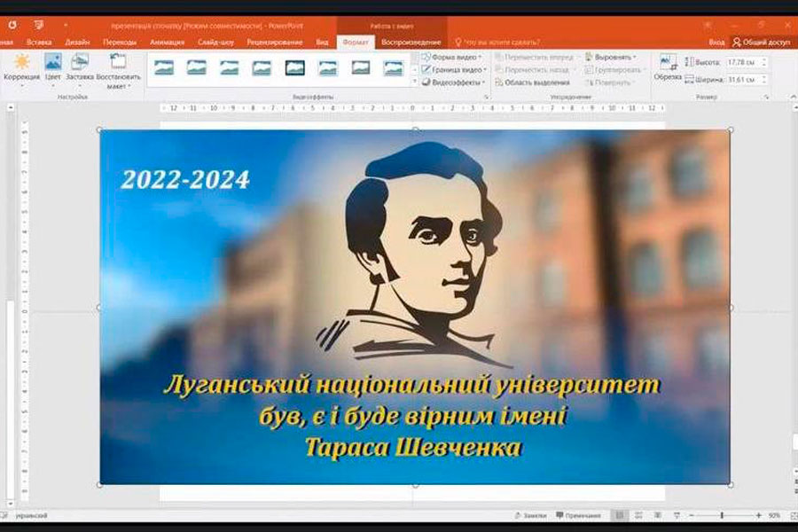Click the украинский language indicator in status bar

point(32,516)
